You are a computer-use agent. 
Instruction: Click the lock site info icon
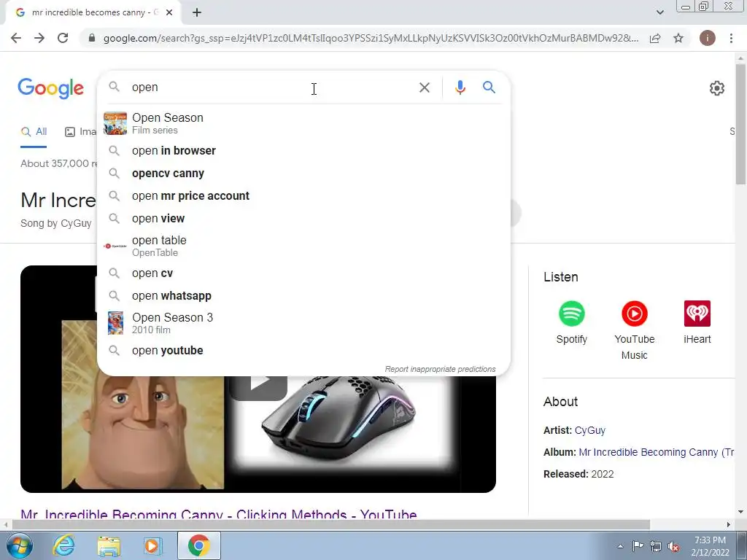92,38
